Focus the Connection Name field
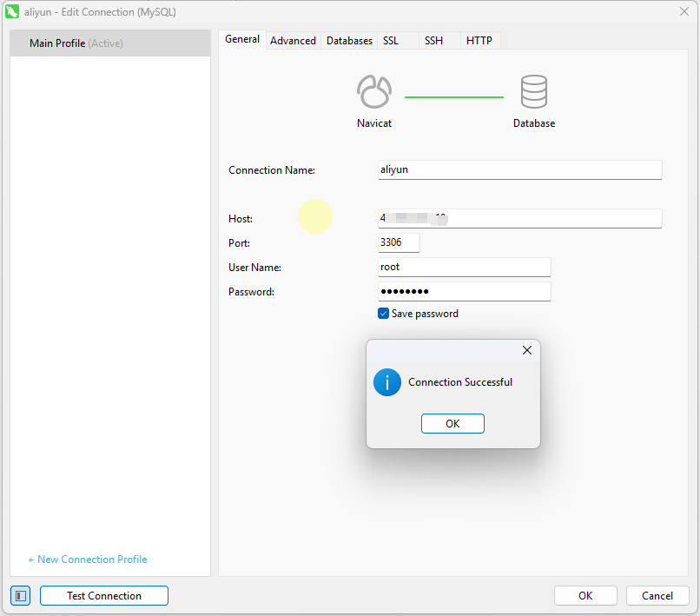This screenshot has height=616, width=700. 519,169
